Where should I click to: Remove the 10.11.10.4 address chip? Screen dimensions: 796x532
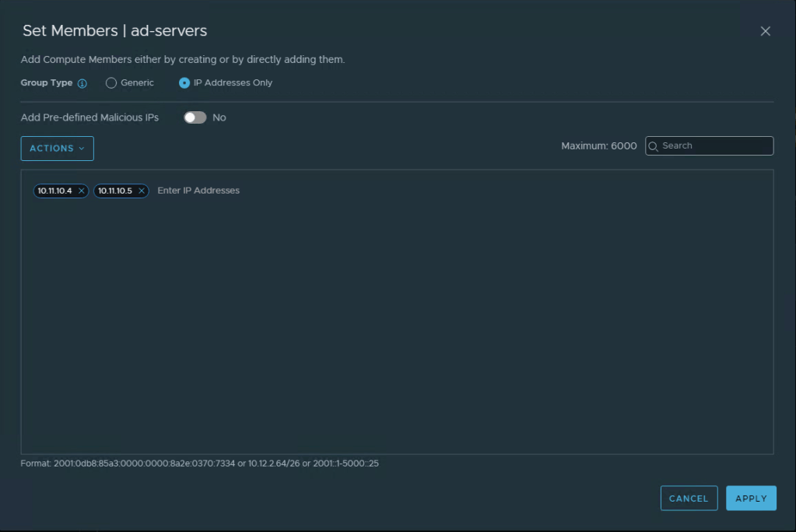[x=81, y=191]
